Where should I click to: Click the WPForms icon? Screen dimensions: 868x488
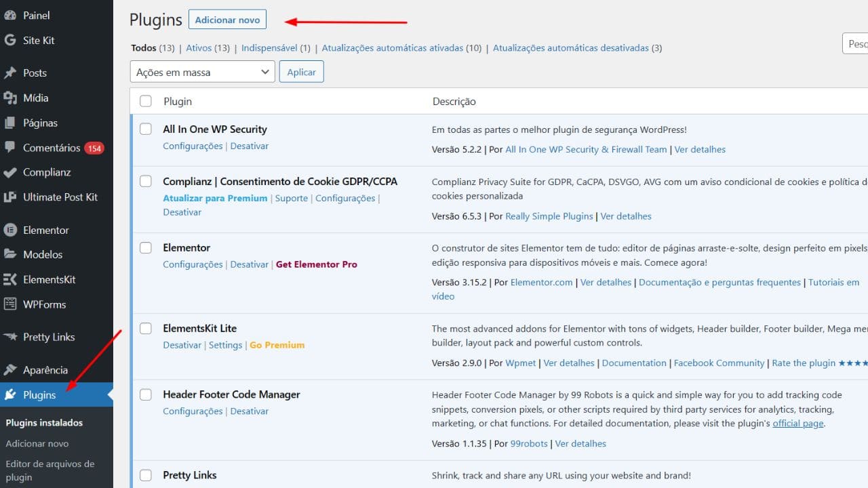(x=10, y=304)
